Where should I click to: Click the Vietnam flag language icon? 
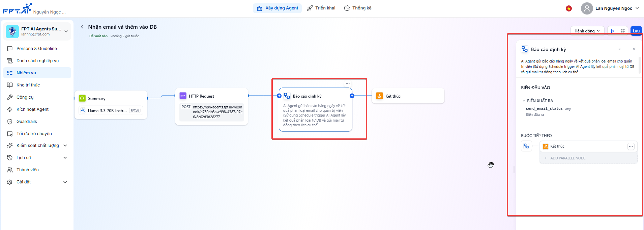(x=569, y=8)
